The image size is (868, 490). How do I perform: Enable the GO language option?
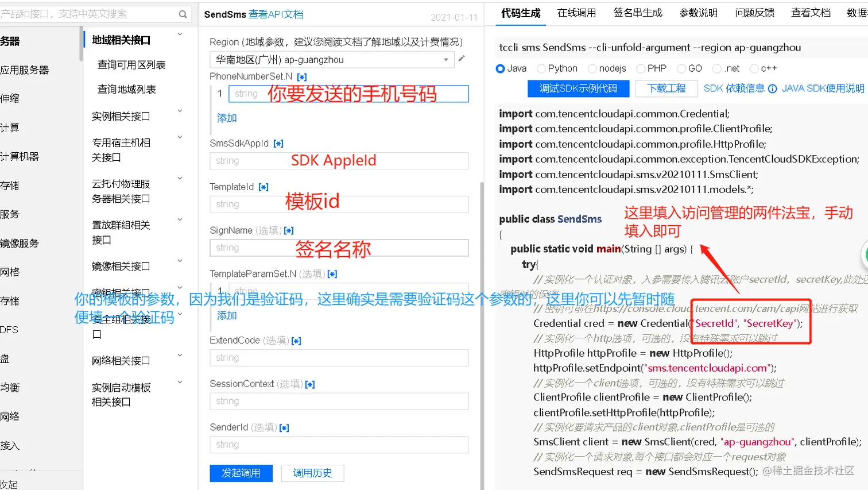pyautogui.click(x=681, y=68)
